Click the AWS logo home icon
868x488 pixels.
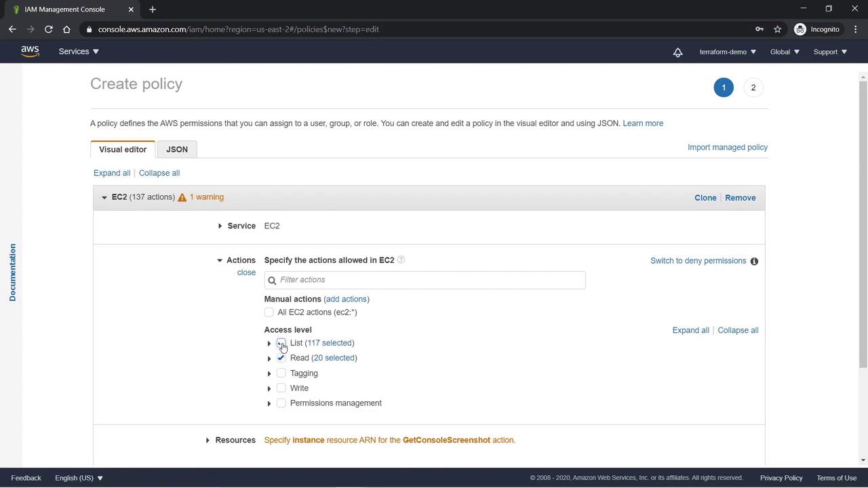point(30,52)
